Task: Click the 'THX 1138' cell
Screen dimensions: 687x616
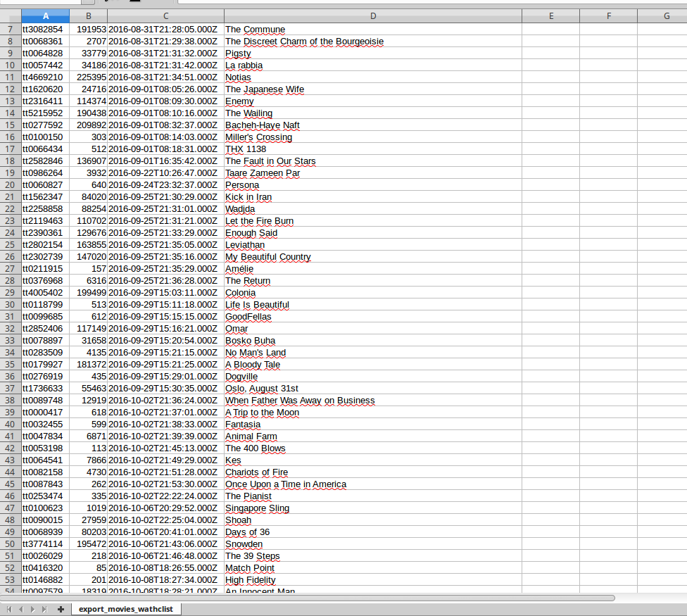Action: (x=373, y=149)
